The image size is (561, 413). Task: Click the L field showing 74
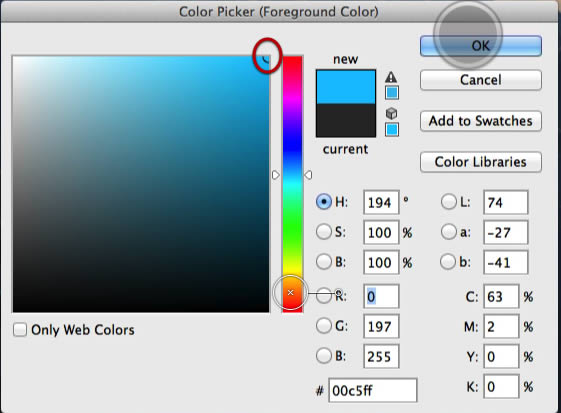tap(506, 203)
